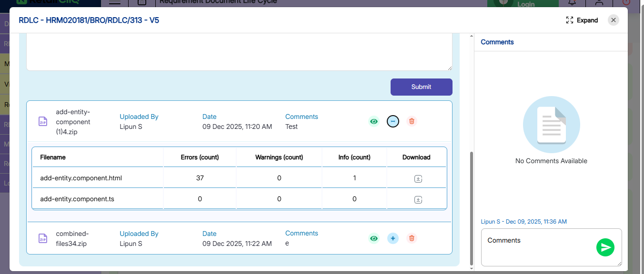The width and height of the screenshot is (644, 274).
Task: Send the comment with green arrow
Action: 605,247
